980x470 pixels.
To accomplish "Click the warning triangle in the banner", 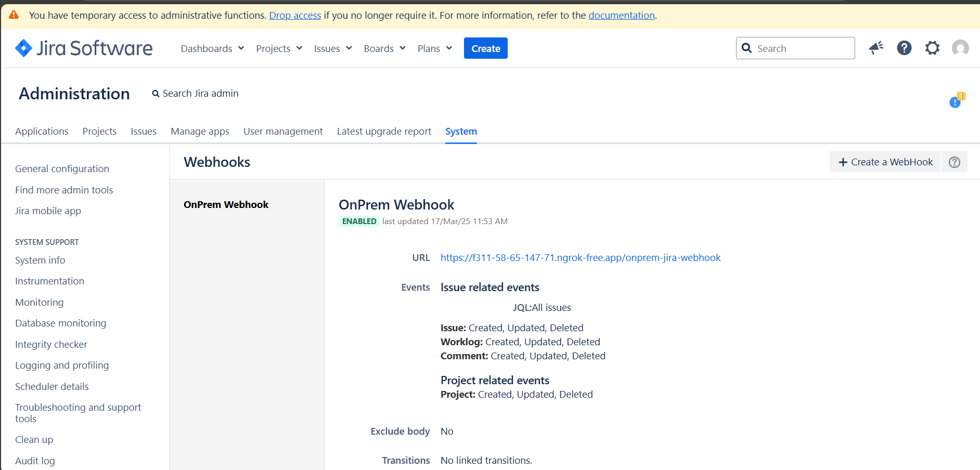I will [x=14, y=15].
